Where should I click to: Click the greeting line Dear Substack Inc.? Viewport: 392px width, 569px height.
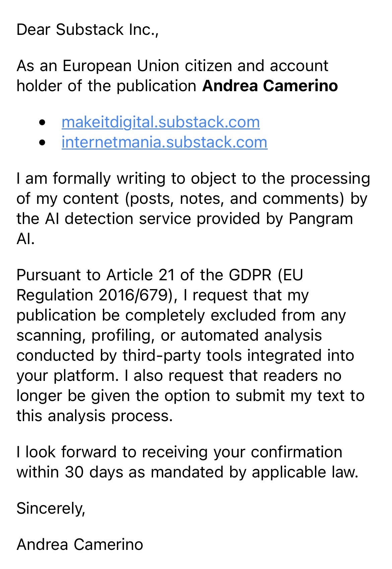pos(87,30)
